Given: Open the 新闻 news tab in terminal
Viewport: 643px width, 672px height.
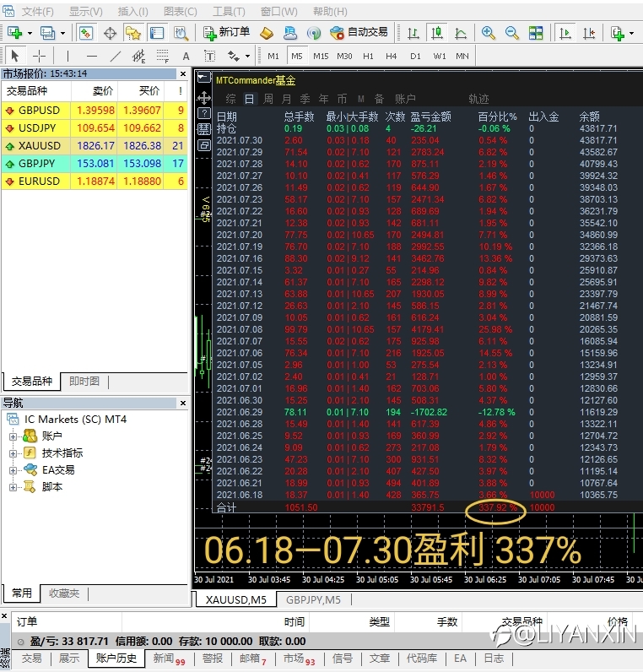Looking at the screenshot, I should pyautogui.click(x=169, y=658).
